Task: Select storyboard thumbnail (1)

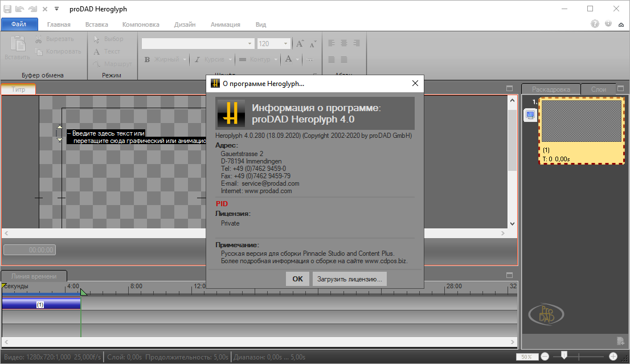Action: [x=582, y=130]
